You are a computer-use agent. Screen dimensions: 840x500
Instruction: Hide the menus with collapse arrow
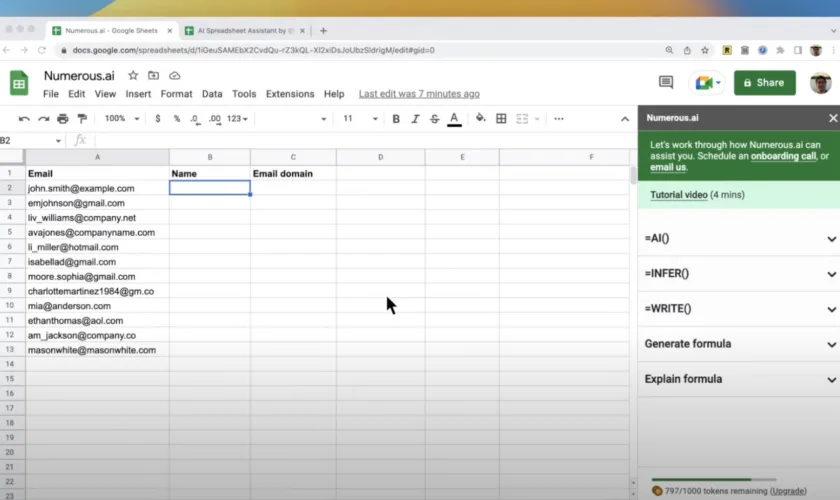(x=625, y=119)
